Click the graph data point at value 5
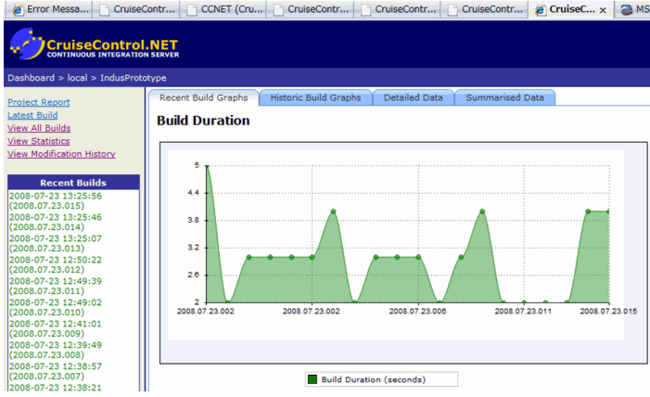The width and height of the screenshot is (650, 397). coord(207,166)
